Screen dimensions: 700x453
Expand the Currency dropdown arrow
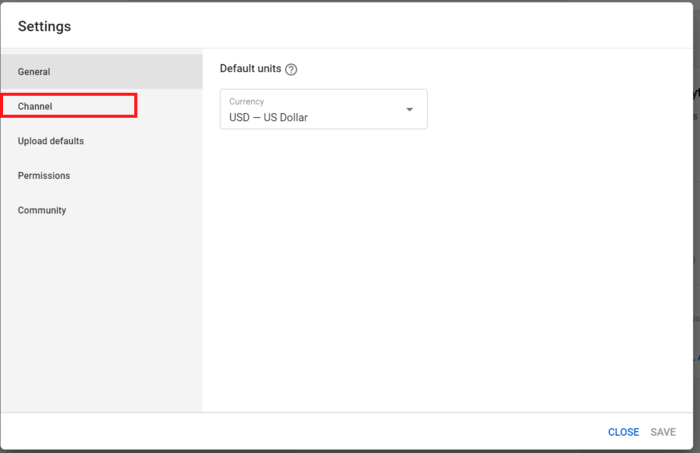pyautogui.click(x=409, y=109)
